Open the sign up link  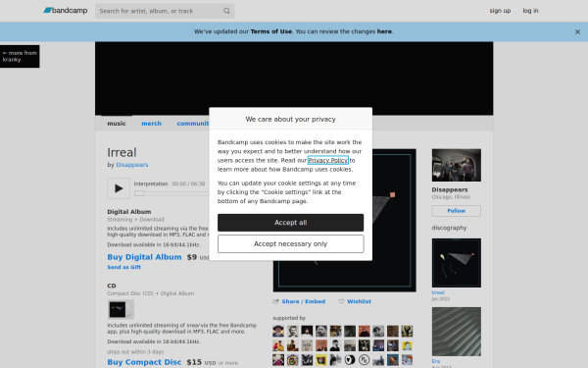coord(500,11)
